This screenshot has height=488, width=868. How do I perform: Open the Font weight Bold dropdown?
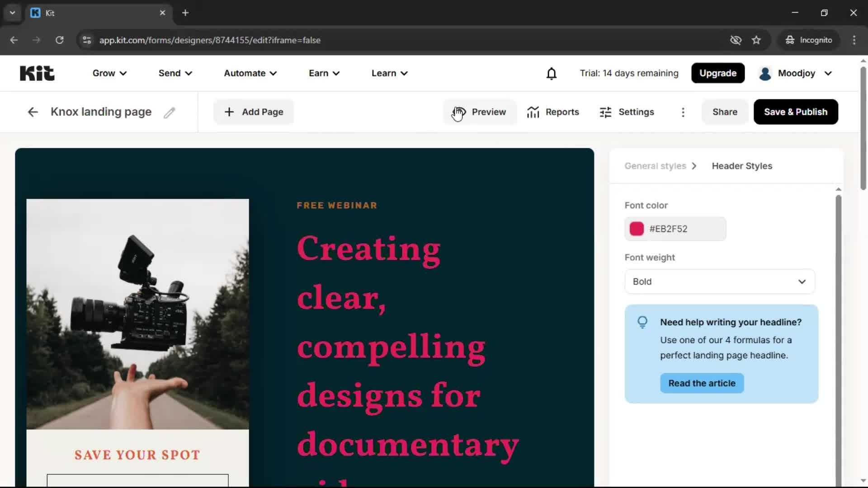tap(720, 281)
